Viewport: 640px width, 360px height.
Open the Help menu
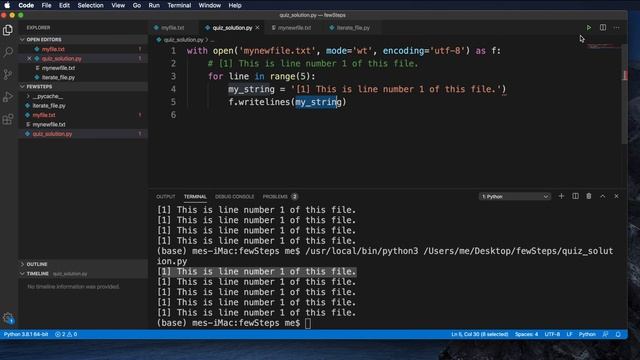pyautogui.click(x=235, y=5)
